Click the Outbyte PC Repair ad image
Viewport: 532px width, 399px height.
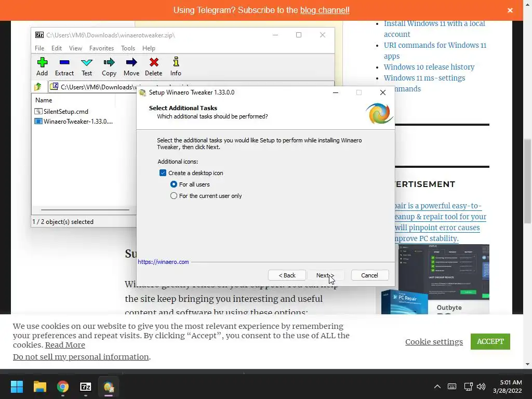435,279
